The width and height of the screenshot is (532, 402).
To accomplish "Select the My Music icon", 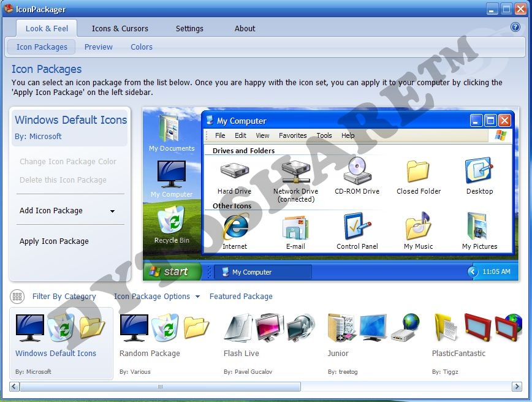I will pos(418,226).
